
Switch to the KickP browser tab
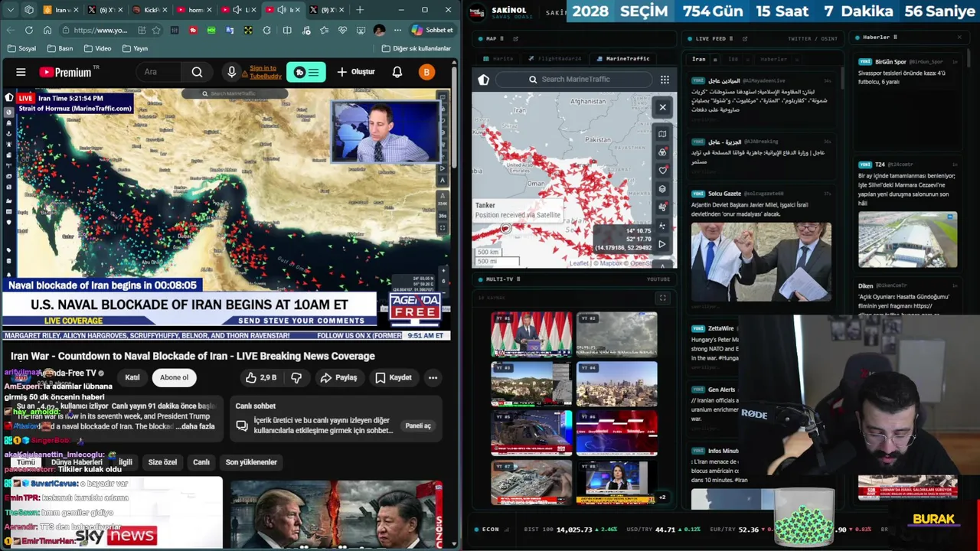pyautogui.click(x=150, y=10)
